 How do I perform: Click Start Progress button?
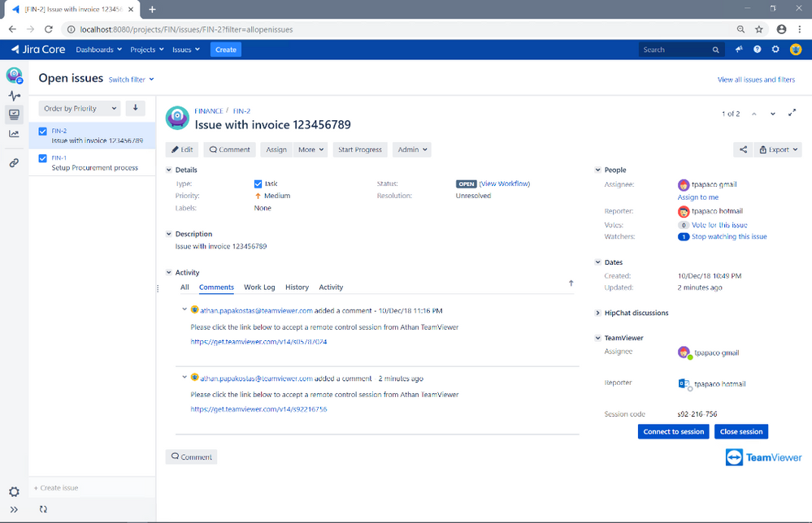tap(360, 149)
